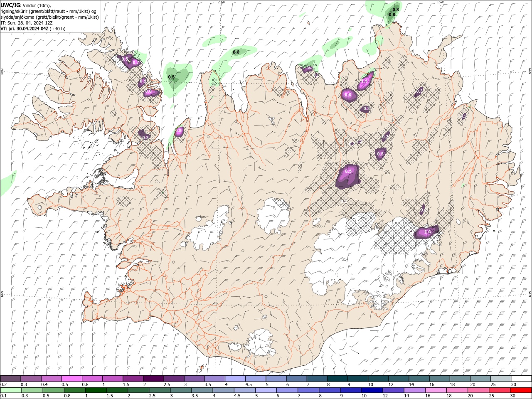Pick the light pink rain-row swatch labeled 16
The height and width of the screenshot is (399, 532).
coord(436,390)
